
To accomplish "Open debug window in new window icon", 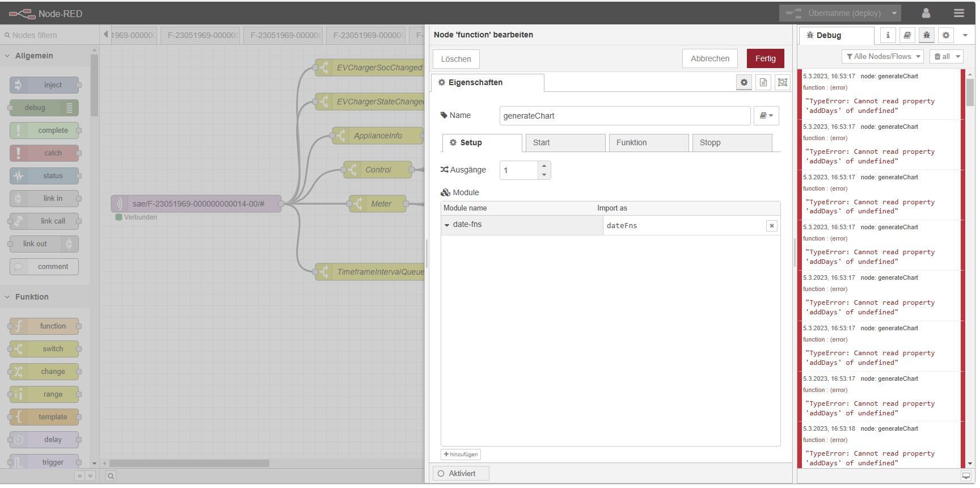I will pos(966,476).
